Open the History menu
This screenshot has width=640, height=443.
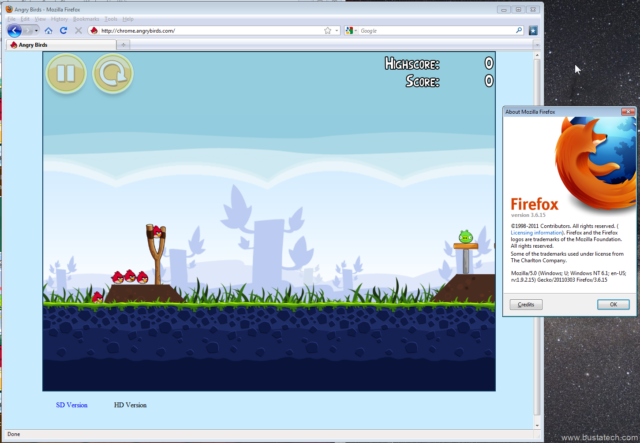tap(59, 19)
